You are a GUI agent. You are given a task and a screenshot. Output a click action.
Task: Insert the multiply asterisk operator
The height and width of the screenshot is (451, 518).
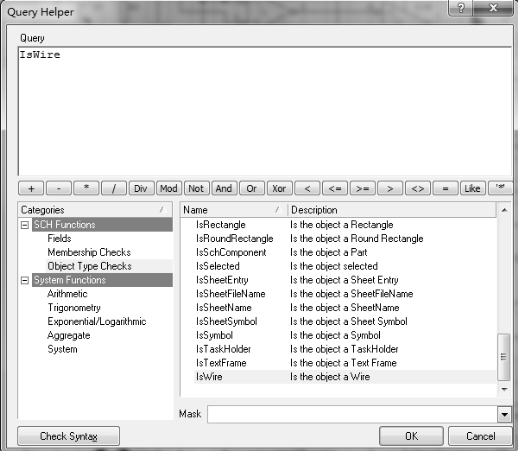(86, 188)
